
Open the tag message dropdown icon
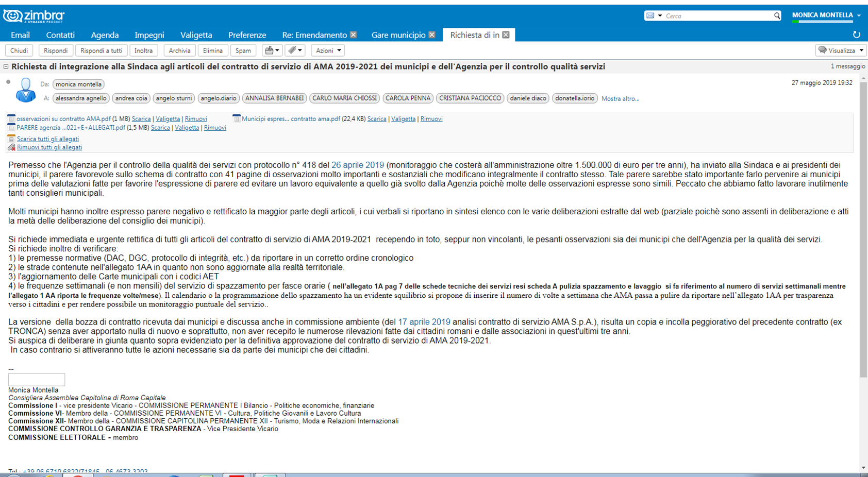[295, 50]
